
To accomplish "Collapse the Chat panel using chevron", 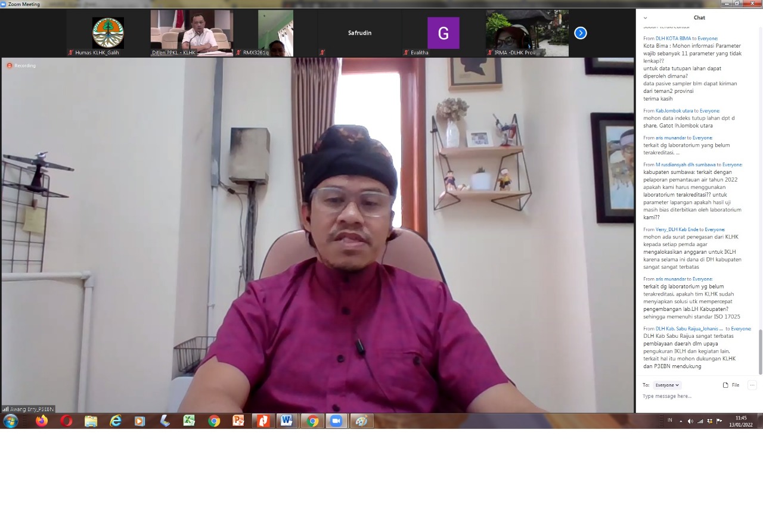I will click(645, 18).
